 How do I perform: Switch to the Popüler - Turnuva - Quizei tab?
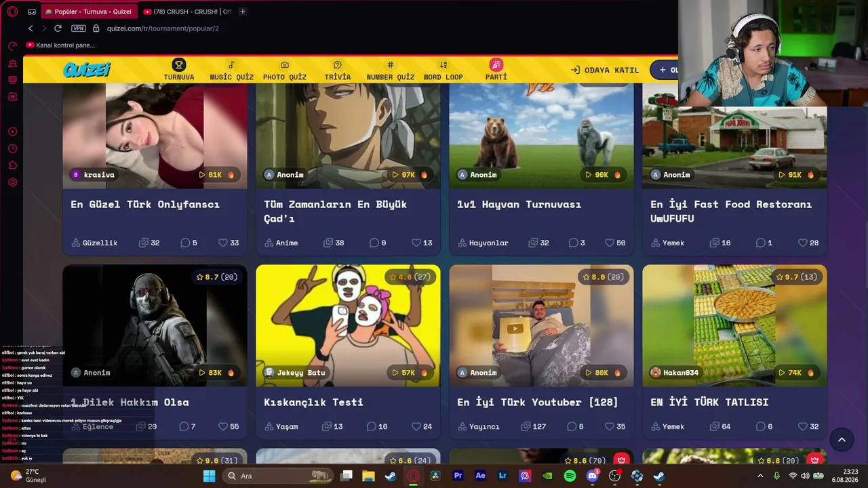coord(89,12)
